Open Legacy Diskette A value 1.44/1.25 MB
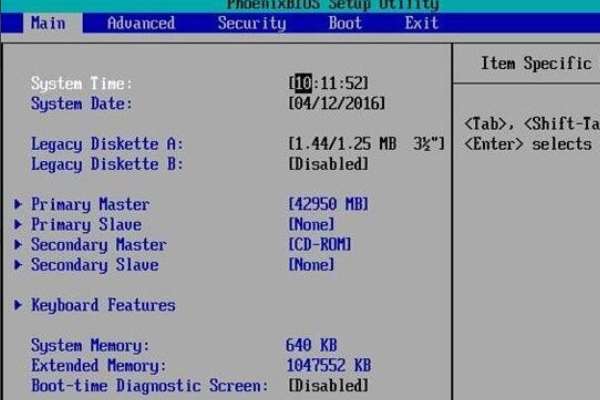 [367, 144]
